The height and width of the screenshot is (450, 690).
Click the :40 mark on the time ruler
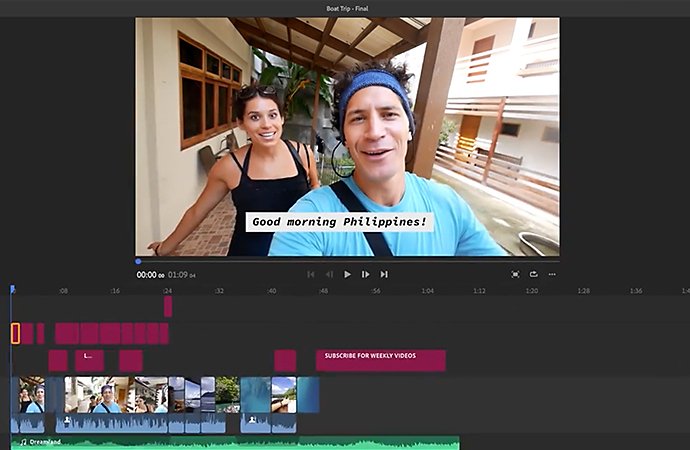coord(272,291)
